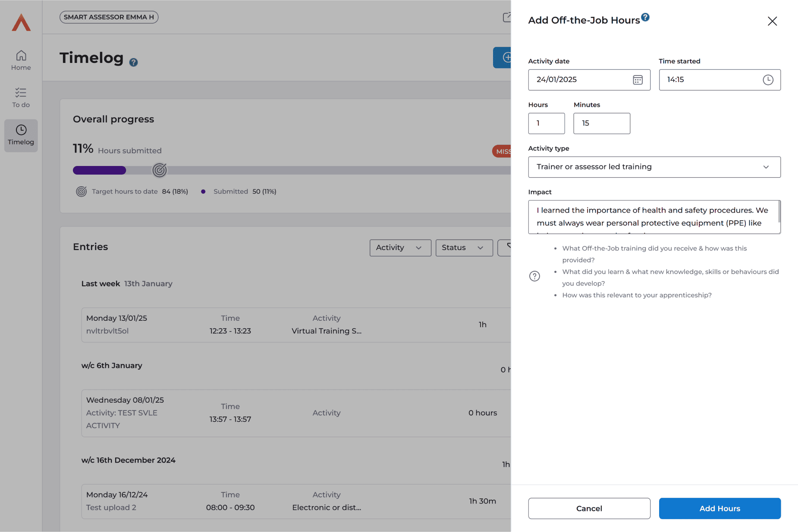Click the help icon next to Timelog heading

tap(134, 63)
